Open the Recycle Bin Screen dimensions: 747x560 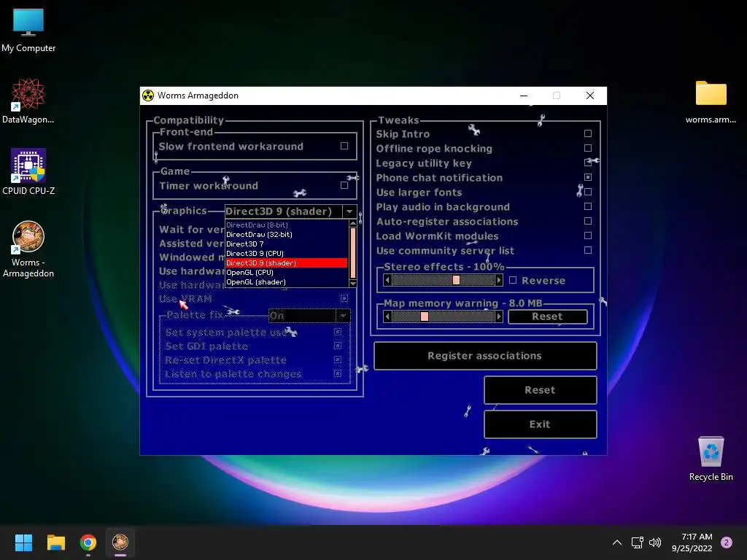(x=711, y=458)
